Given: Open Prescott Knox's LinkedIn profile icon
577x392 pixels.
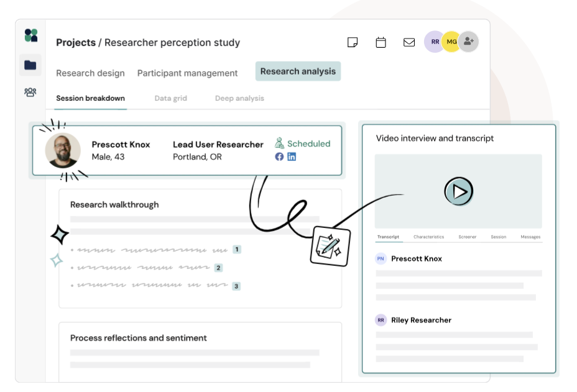Looking at the screenshot, I should pos(292,157).
